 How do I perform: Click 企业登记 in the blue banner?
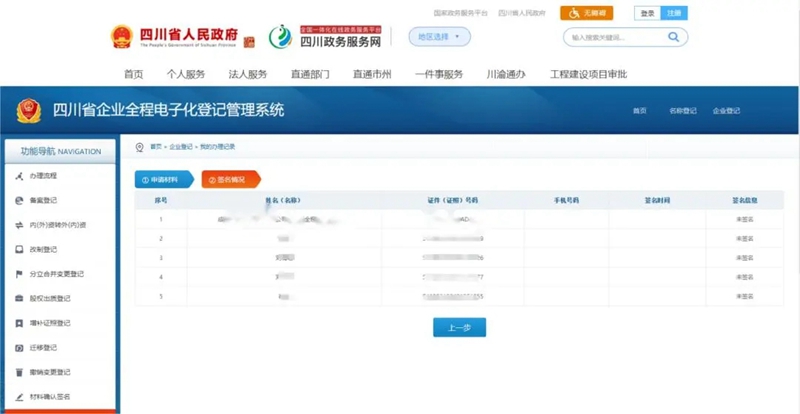click(x=727, y=111)
